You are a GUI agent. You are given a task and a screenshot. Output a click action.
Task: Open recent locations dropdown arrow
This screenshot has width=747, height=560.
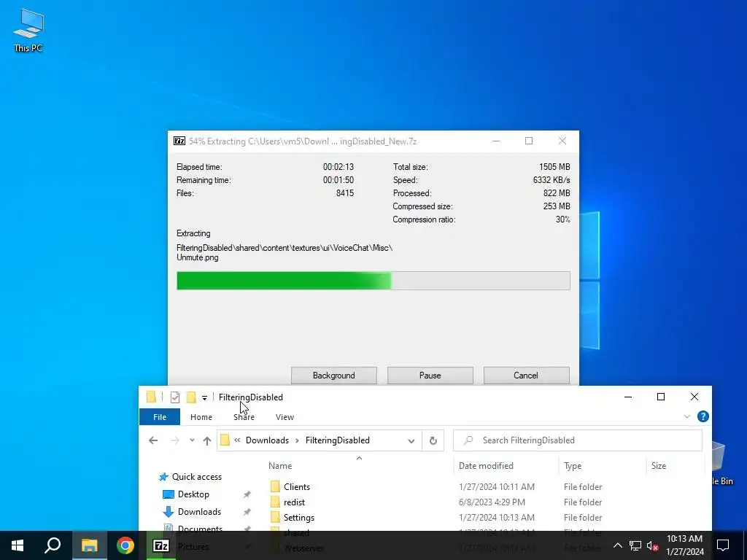[x=192, y=440]
